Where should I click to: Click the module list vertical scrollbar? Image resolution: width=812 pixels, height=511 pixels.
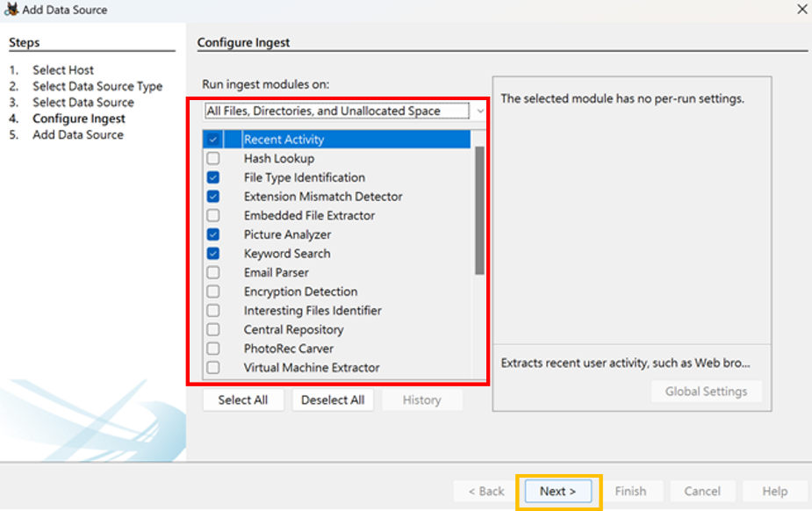pos(479,210)
